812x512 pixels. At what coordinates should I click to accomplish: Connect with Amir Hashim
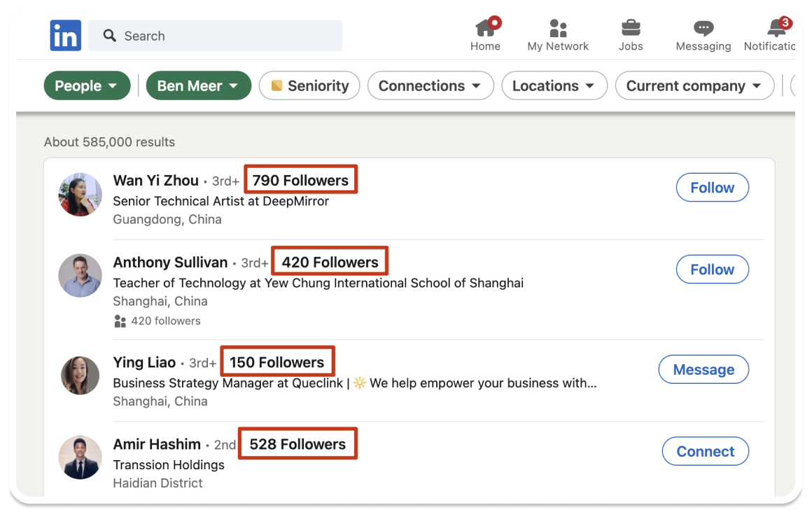[x=705, y=452]
